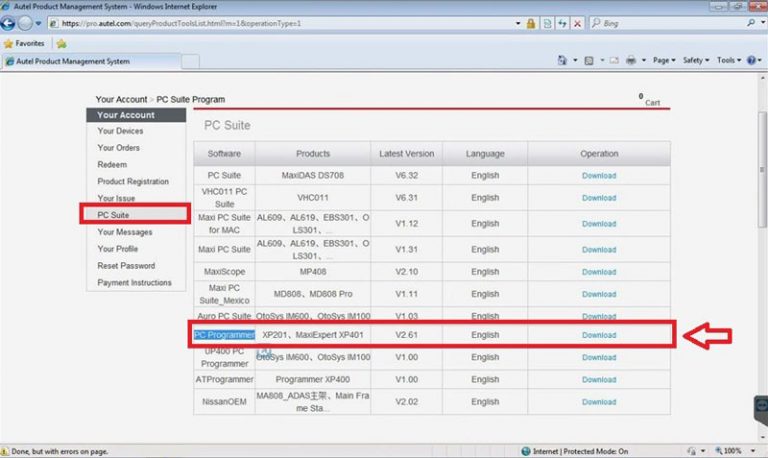Click Internet Protected Mode status zone

coord(576,451)
